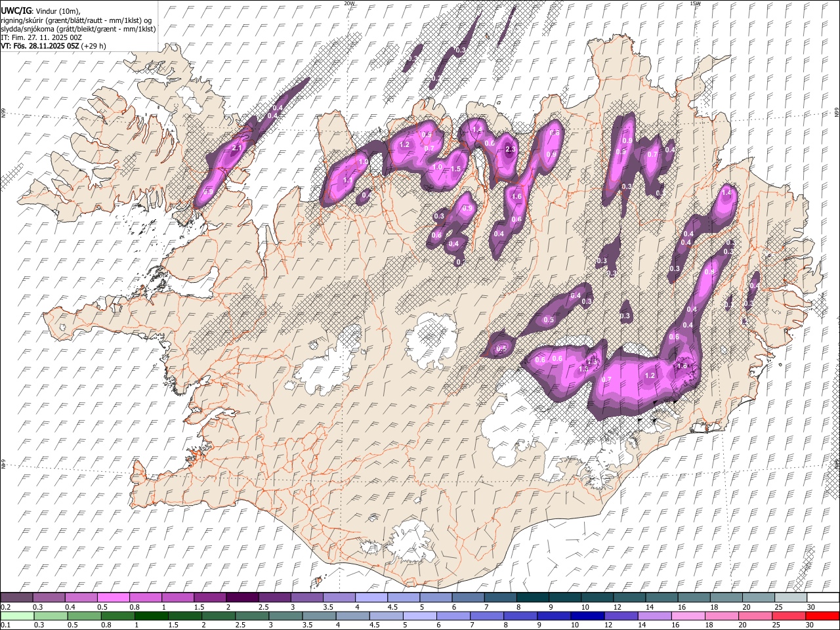The width and height of the screenshot is (840, 630).
Task: Click the dark purple 0.2 legend swatch
Action: pyautogui.click(x=17, y=598)
